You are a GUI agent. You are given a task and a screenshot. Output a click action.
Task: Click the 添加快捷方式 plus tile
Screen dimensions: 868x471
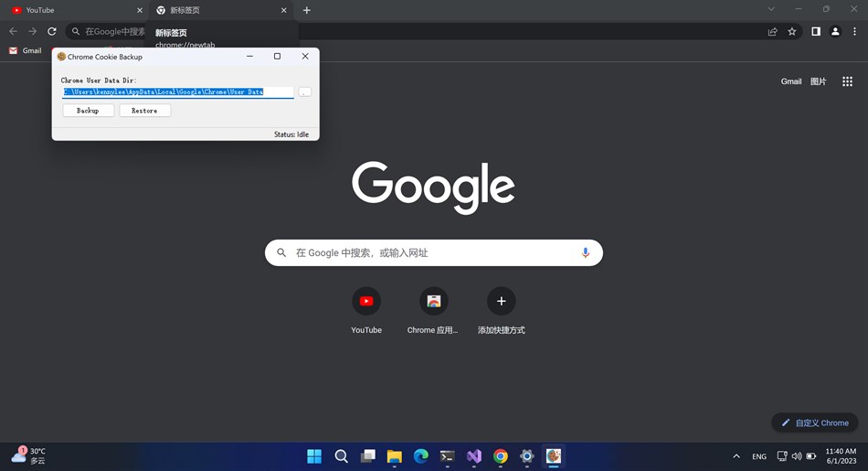(501, 310)
